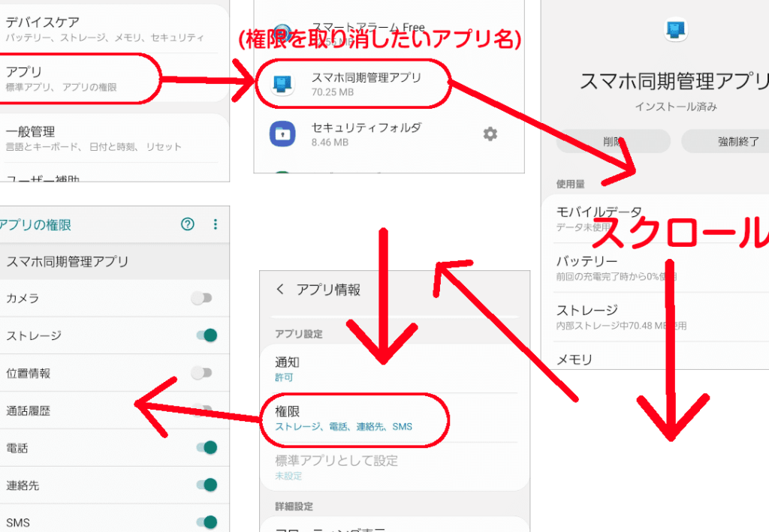
Task: Disable the ストレージ permission toggle
Action: click(207, 335)
